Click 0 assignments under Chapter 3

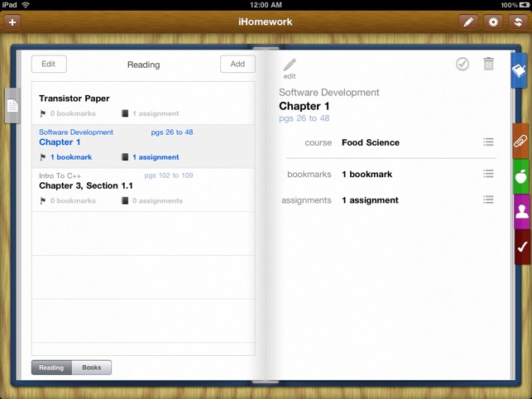tap(157, 201)
